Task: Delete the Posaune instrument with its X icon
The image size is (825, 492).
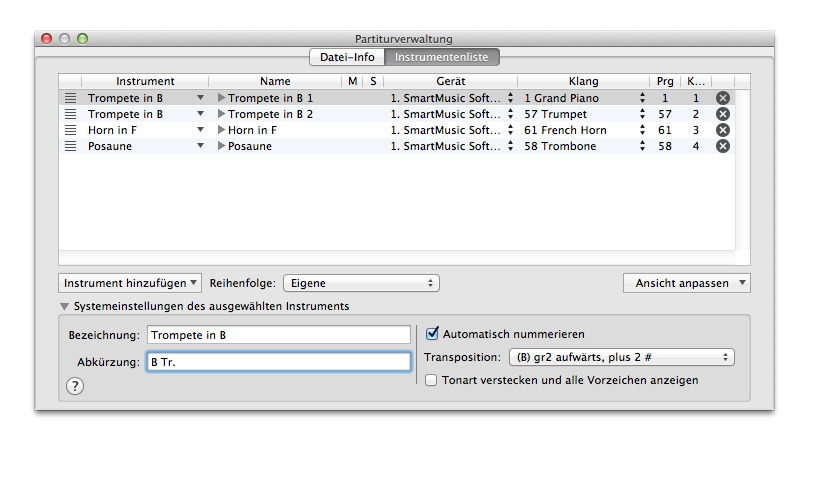Action: (x=723, y=146)
